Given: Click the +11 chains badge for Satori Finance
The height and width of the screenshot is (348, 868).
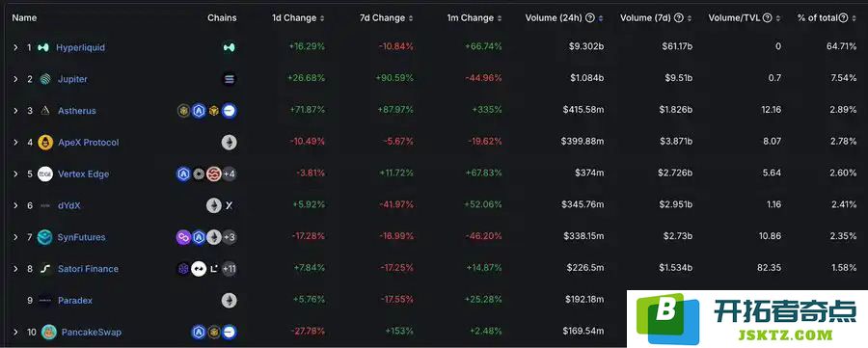Looking at the screenshot, I should 229,269.
